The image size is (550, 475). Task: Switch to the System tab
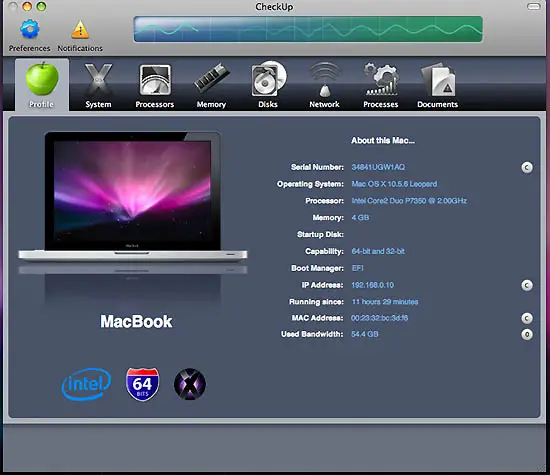(98, 85)
